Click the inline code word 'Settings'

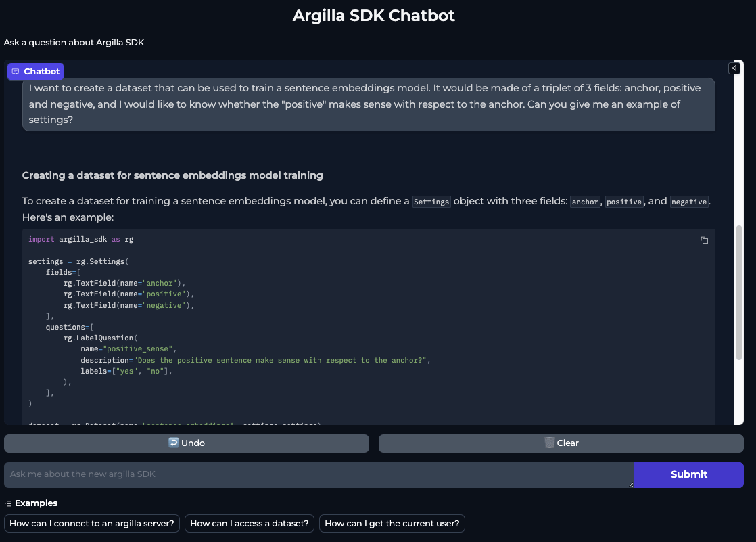[x=431, y=202]
